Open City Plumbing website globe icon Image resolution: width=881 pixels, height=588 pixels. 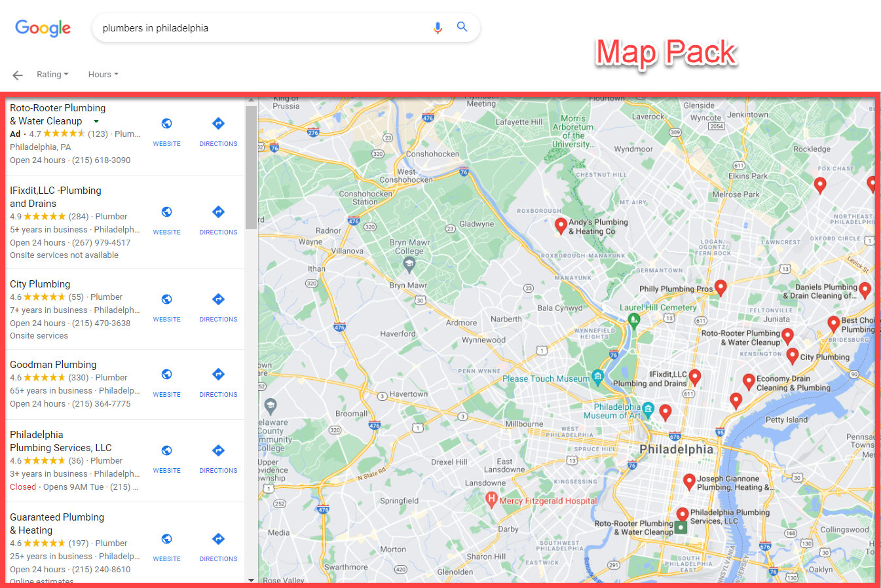pyautogui.click(x=166, y=299)
